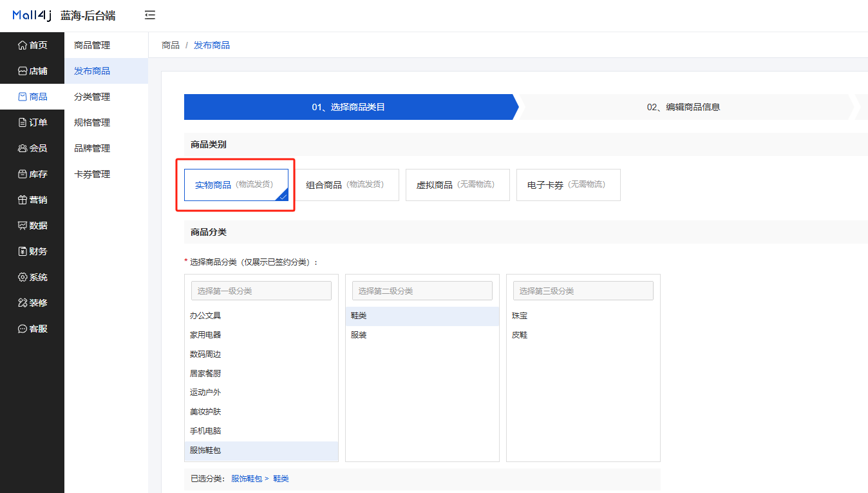Choose 美妆护肤 first-level category

coord(261,412)
